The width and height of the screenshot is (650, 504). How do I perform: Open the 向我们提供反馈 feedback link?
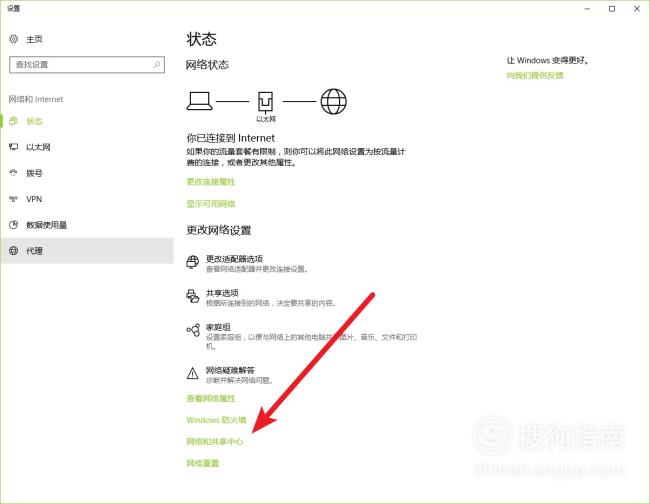[535, 75]
